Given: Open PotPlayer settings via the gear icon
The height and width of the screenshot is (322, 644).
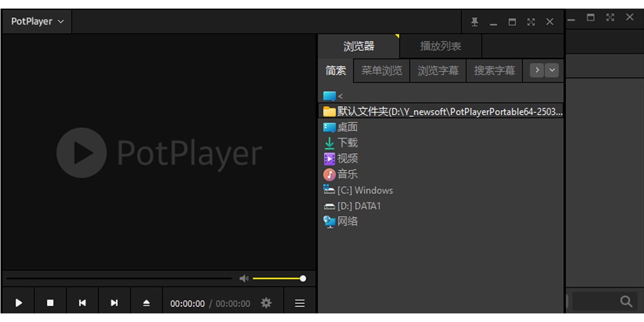Looking at the screenshot, I should pyautogui.click(x=266, y=302).
